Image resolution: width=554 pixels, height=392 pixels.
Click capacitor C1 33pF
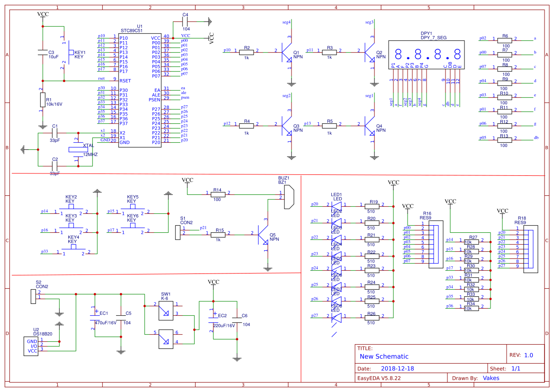55,133
